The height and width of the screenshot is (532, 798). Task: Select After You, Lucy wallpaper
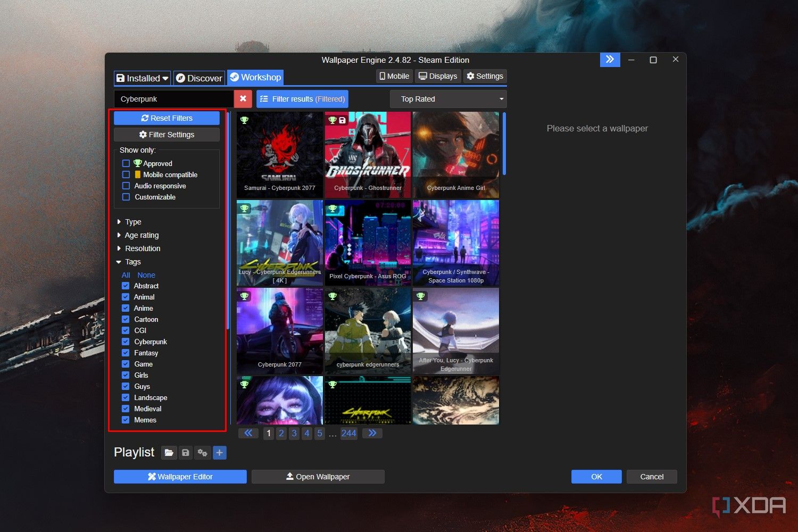pos(456,331)
